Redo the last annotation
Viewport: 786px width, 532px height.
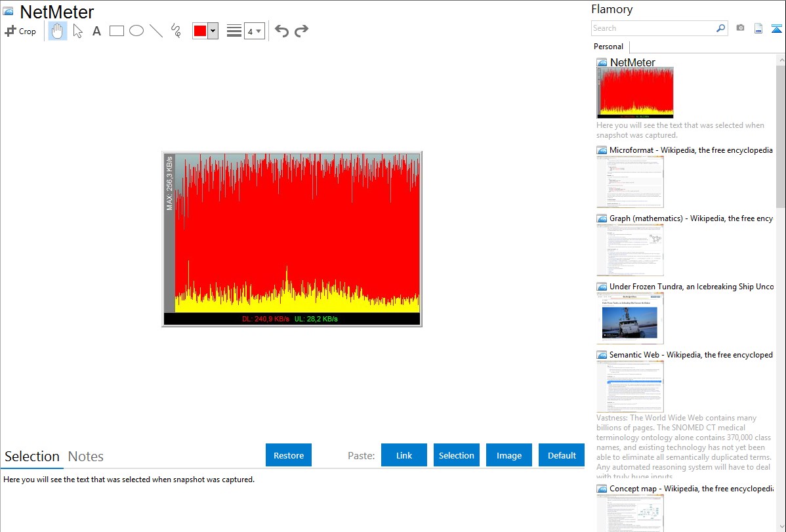coord(301,31)
